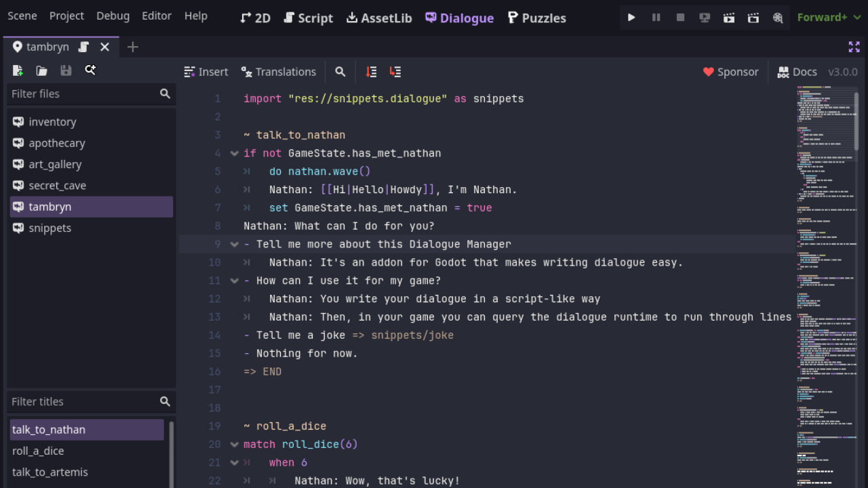868x488 pixels.
Task: Jump to next error red arrow icon
Action: (395, 72)
